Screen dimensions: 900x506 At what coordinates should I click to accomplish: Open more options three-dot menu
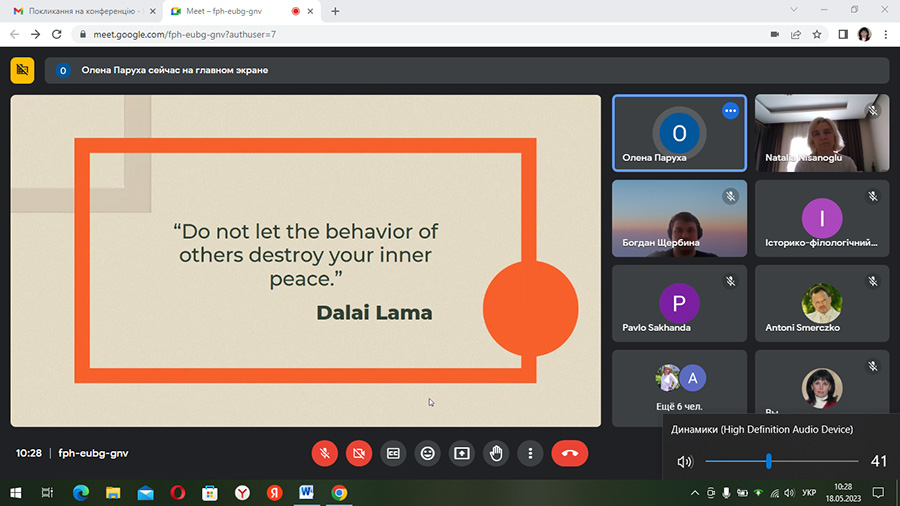pos(530,453)
